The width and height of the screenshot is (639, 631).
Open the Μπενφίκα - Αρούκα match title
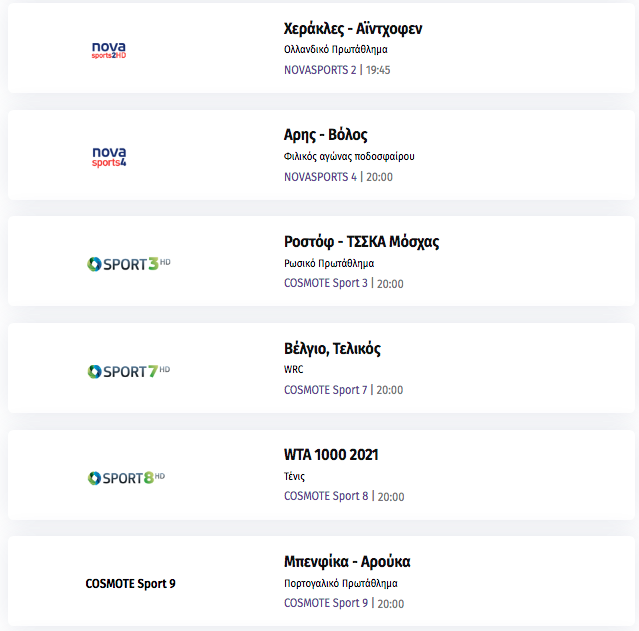(347, 562)
